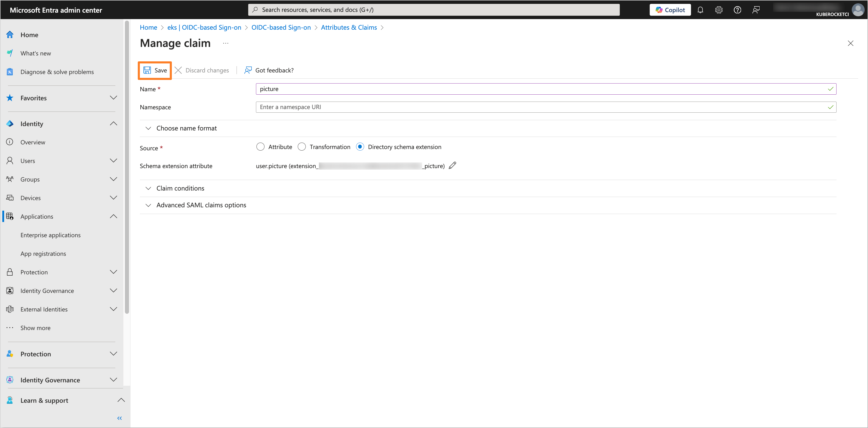This screenshot has width=868, height=428.
Task: Click the Discard changes button
Action: pos(202,70)
